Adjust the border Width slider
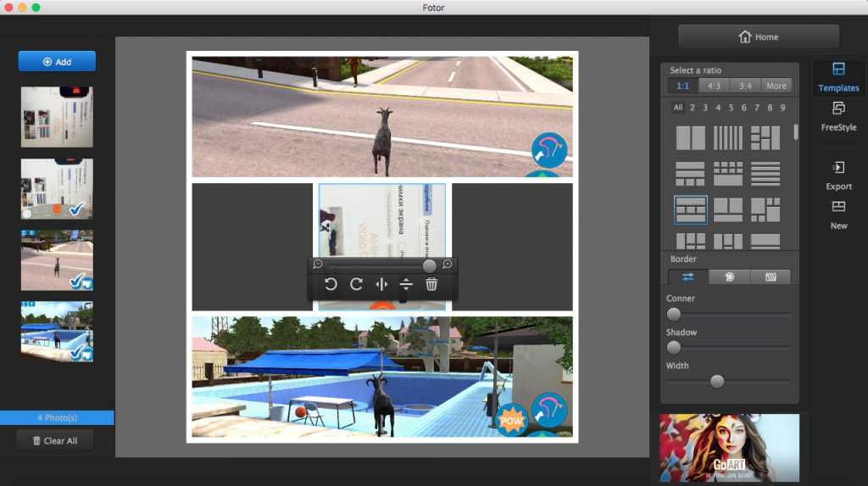868x486 pixels. (x=717, y=382)
